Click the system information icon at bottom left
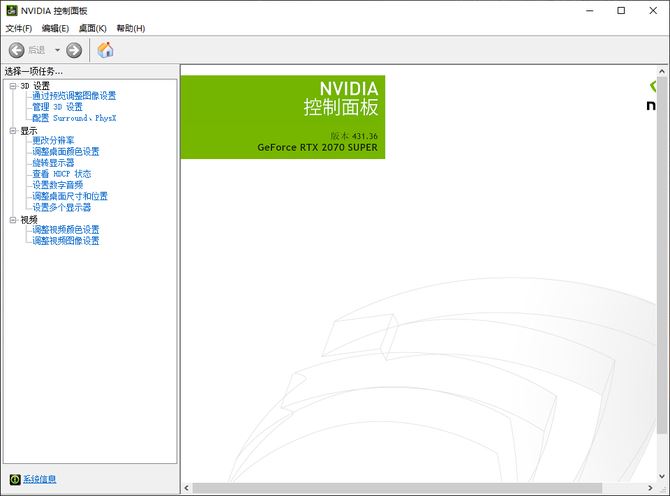Image resolution: width=670 pixels, height=496 pixels. pos(14,479)
